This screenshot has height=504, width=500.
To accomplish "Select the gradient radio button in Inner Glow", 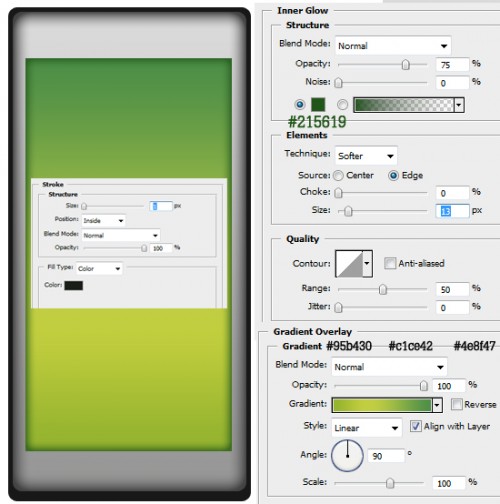I will [342, 105].
